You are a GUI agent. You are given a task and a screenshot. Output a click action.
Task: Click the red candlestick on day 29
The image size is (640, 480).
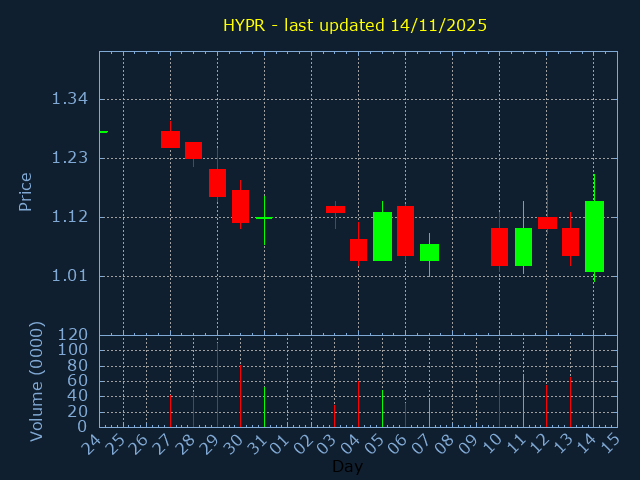(x=217, y=183)
